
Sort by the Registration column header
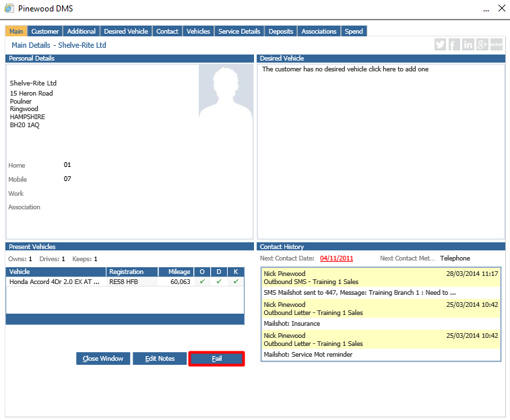pyautogui.click(x=132, y=271)
